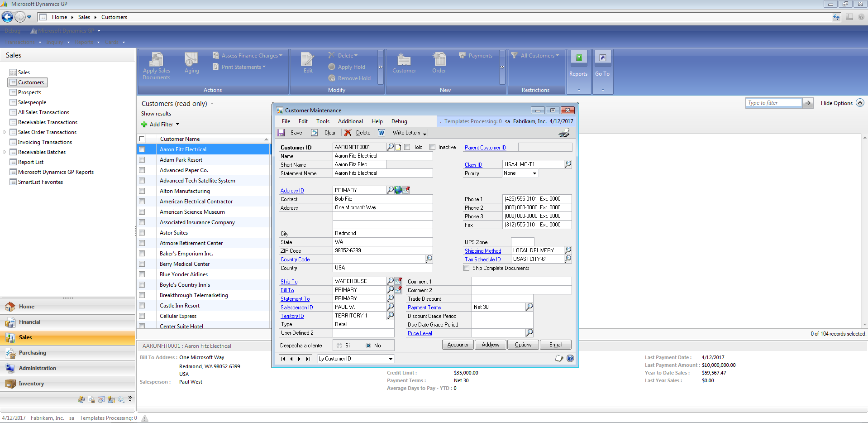Open the Price Level lookup magnifier
The image size is (868, 423).
click(529, 333)
